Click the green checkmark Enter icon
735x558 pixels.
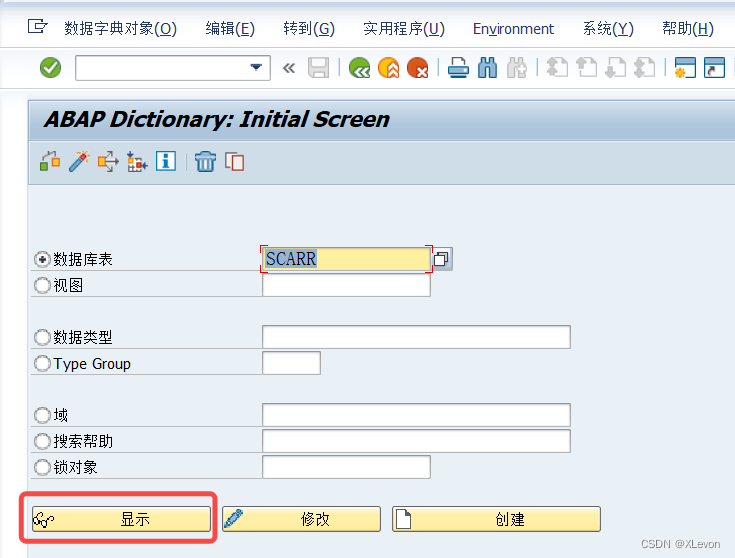pyautogui.click(x=50, y=68)
